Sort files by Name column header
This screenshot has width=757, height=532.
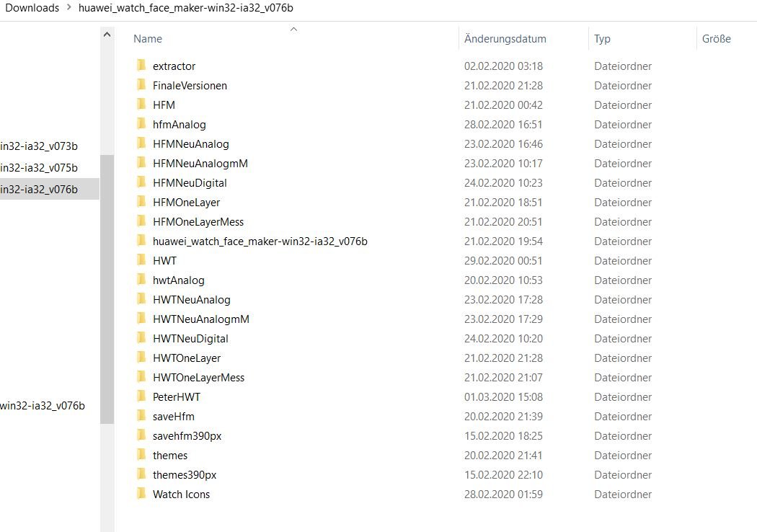tap(148, 39)
